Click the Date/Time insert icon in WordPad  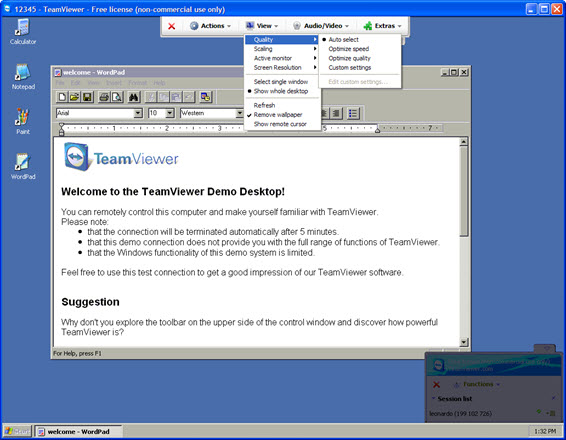coord(206,97)
